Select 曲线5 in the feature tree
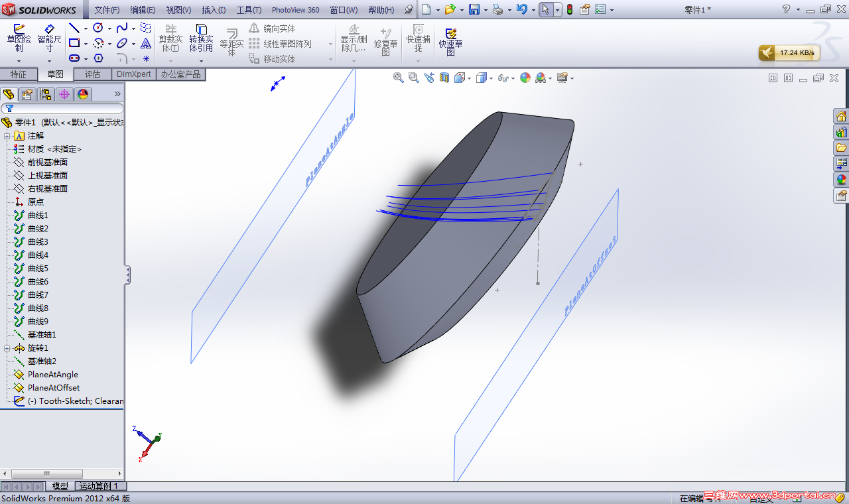 tap(38, 269)
